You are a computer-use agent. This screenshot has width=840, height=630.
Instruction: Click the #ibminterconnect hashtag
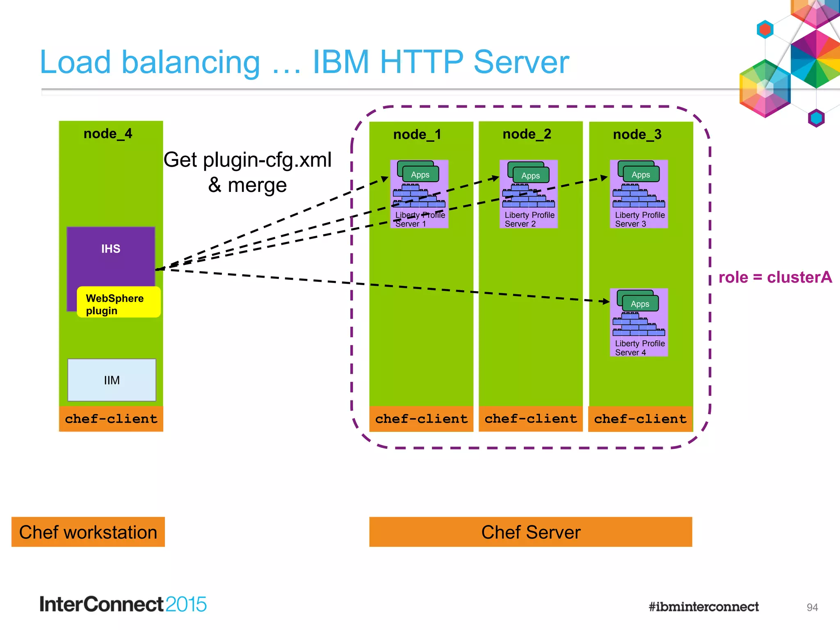(x=703, y=607)
